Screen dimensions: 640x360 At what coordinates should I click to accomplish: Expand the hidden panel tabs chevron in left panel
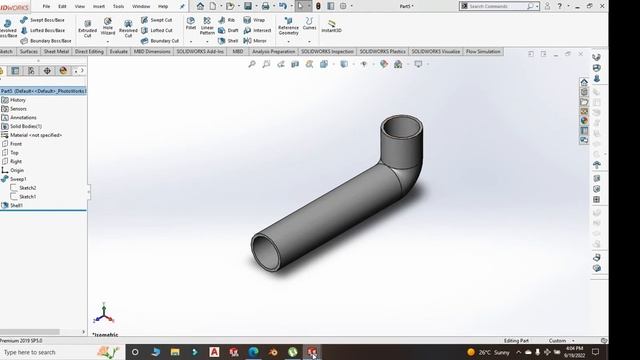pos(82,71)
